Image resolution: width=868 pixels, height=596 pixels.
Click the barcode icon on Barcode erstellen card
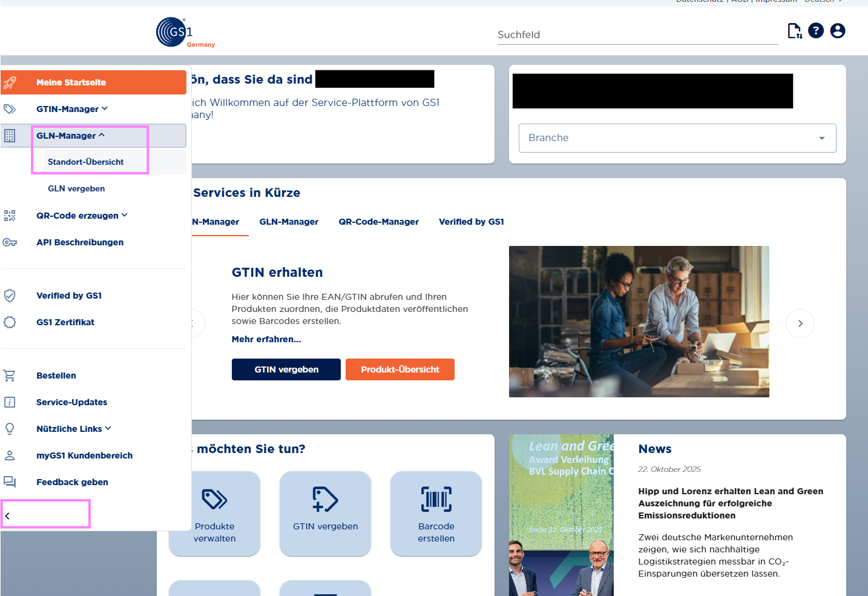pyautogui.click(x=436, y=500)
